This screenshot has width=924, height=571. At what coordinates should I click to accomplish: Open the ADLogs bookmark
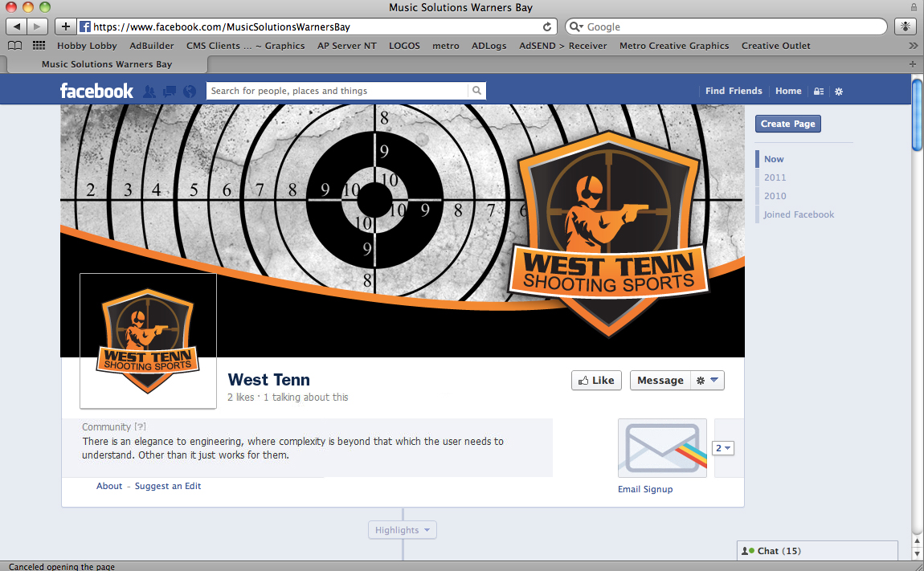(489, 45)
